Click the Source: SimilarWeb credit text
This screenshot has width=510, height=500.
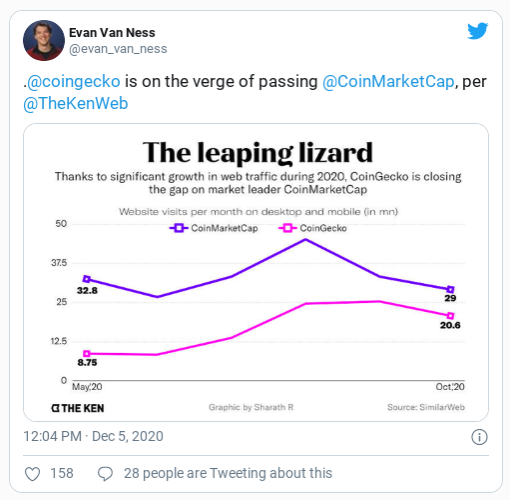426,407
